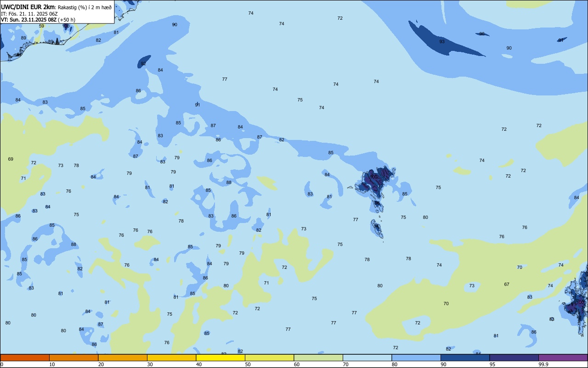Click the "50" tick label on the color scale
588x368 pixels.
click(x=248, y=364)
